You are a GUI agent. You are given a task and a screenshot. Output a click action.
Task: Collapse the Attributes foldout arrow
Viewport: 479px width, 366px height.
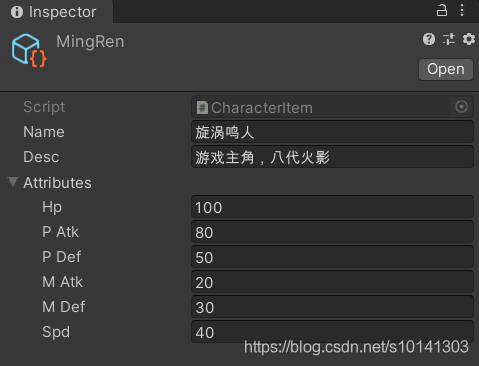click(13, 182)
